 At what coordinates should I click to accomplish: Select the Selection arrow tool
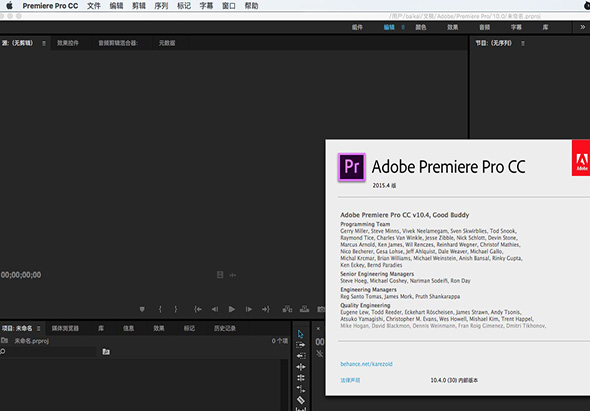click(300, 334)
